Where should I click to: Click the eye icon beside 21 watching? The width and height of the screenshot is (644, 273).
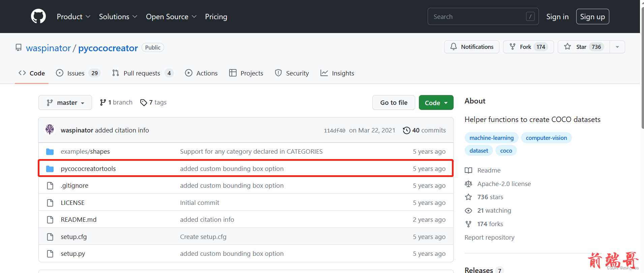coord(468,211)
